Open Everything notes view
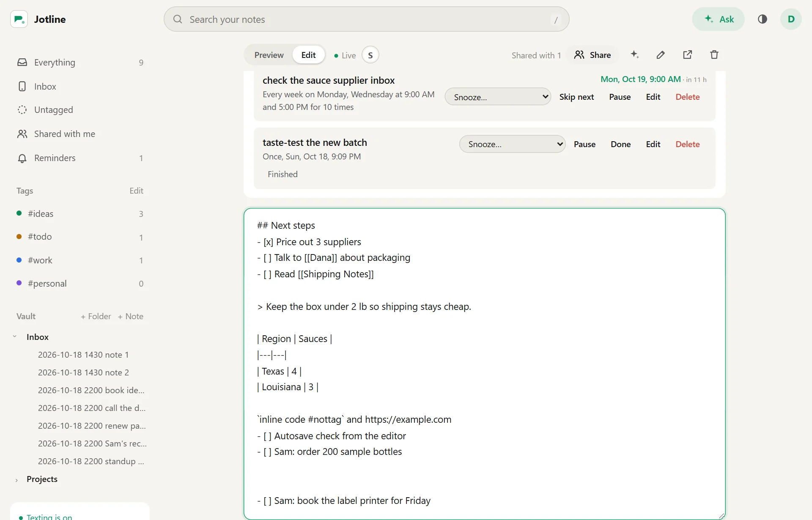Screen dimensions: 812x520 pos(80,63)
